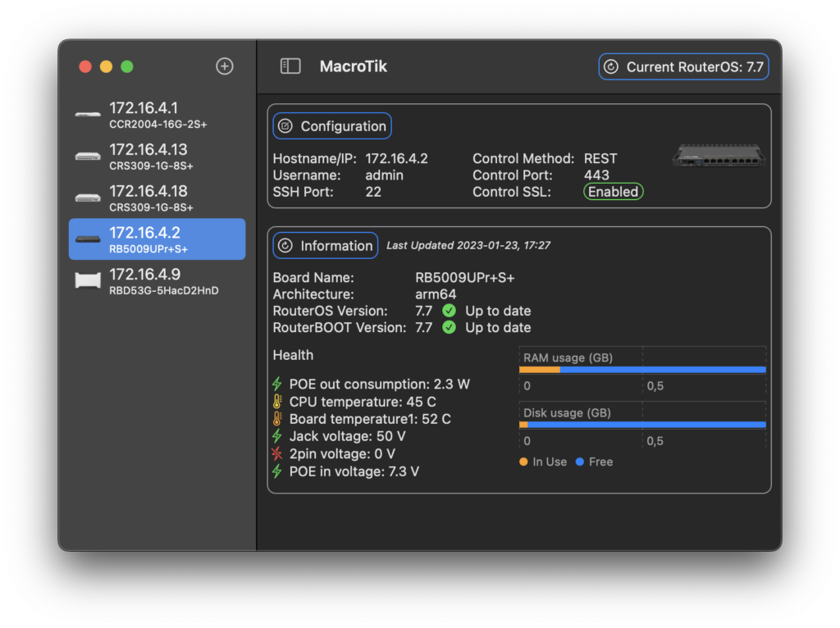Click the CPU temperature thermometer icon

point(277,402)
